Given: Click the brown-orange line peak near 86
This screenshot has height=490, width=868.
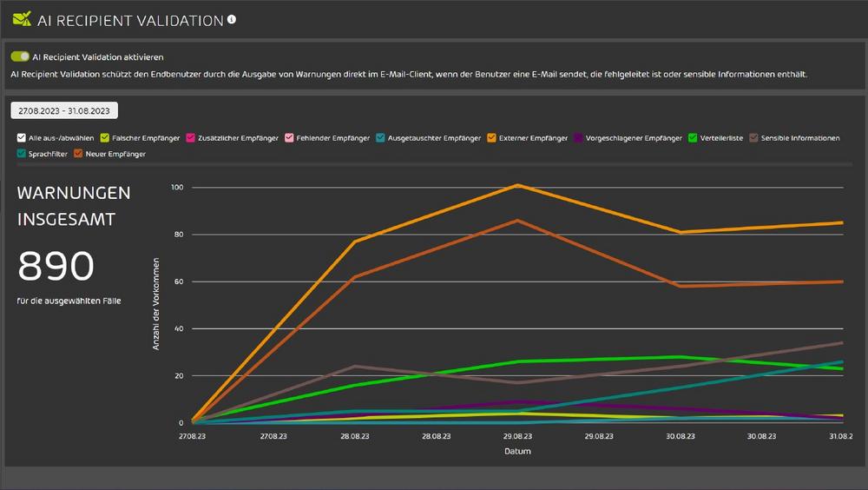Looking at the screenshot, I should [x=517, y=221].
